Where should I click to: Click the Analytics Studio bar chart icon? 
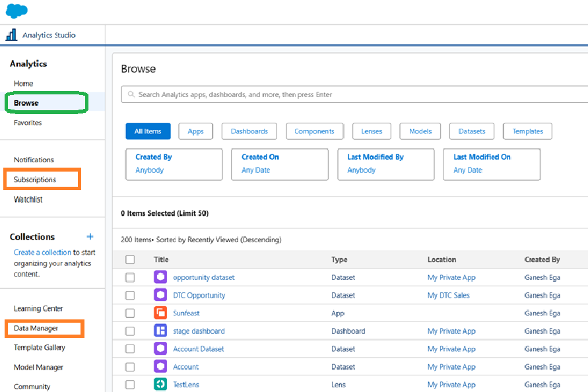click(x=11, y=35)
